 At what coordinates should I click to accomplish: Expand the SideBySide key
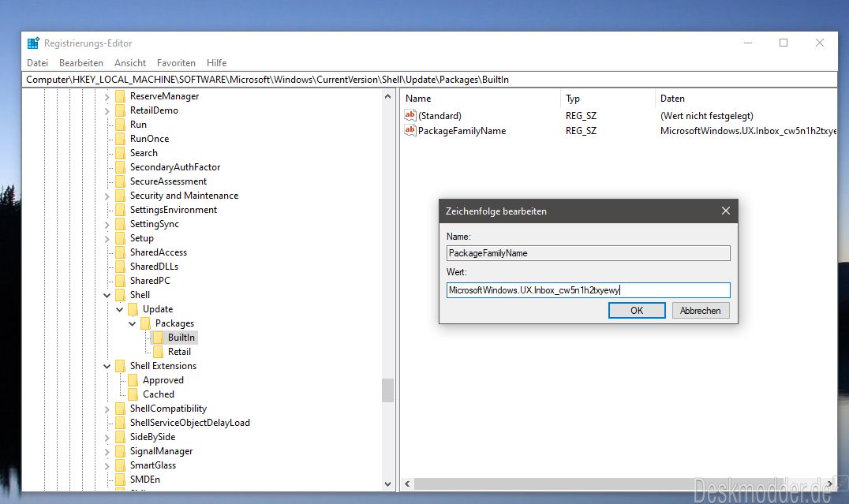(107, 438)
